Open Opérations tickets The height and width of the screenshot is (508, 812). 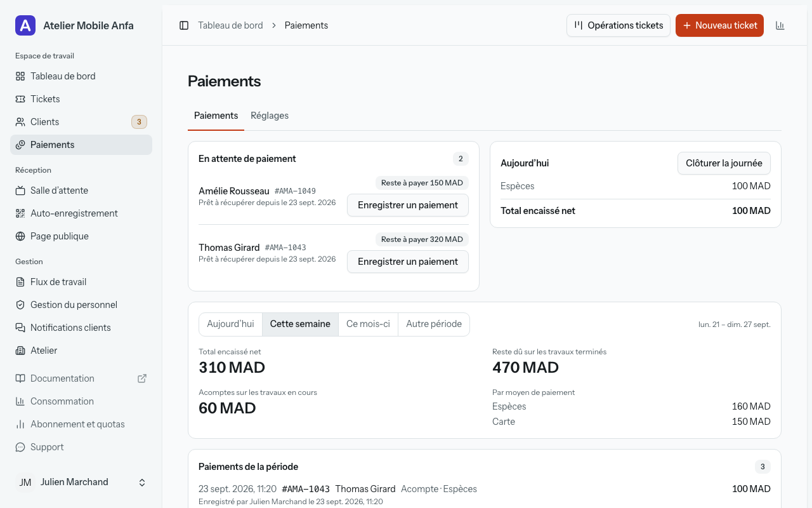619,25
